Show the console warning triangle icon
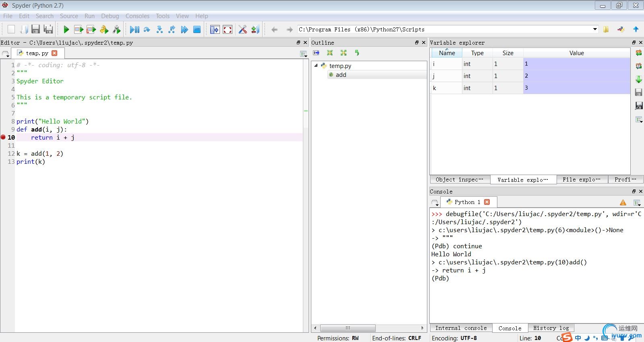The height and width of the screenshot is (342, 644). [x=623, y=202]
